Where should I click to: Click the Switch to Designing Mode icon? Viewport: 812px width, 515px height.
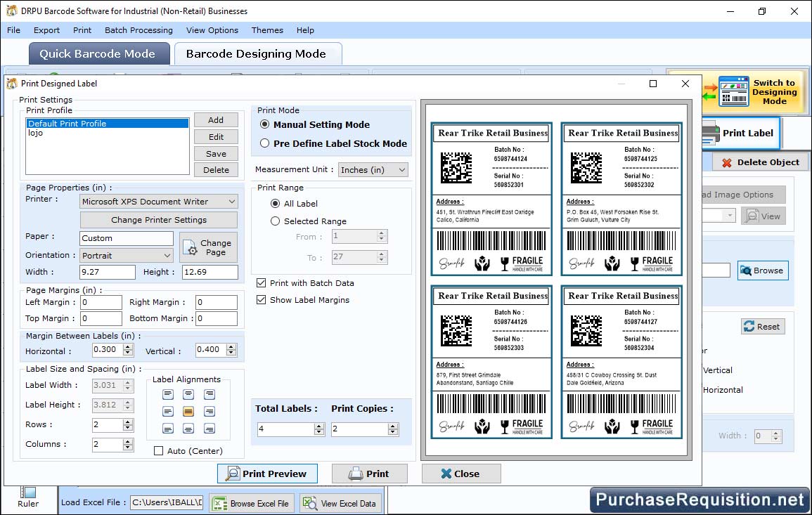[735, 92]
